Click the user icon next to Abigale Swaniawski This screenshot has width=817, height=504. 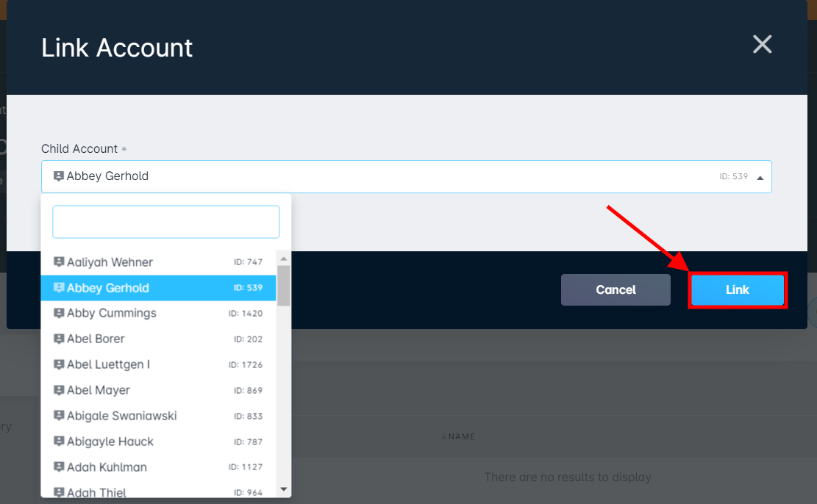point(59,416)
